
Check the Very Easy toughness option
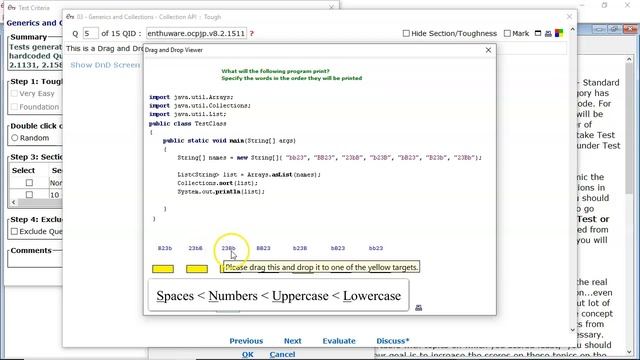point(14,93)
